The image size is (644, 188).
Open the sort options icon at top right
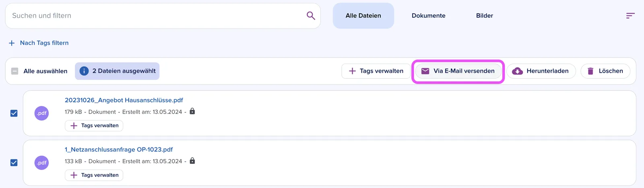point(630,16)
